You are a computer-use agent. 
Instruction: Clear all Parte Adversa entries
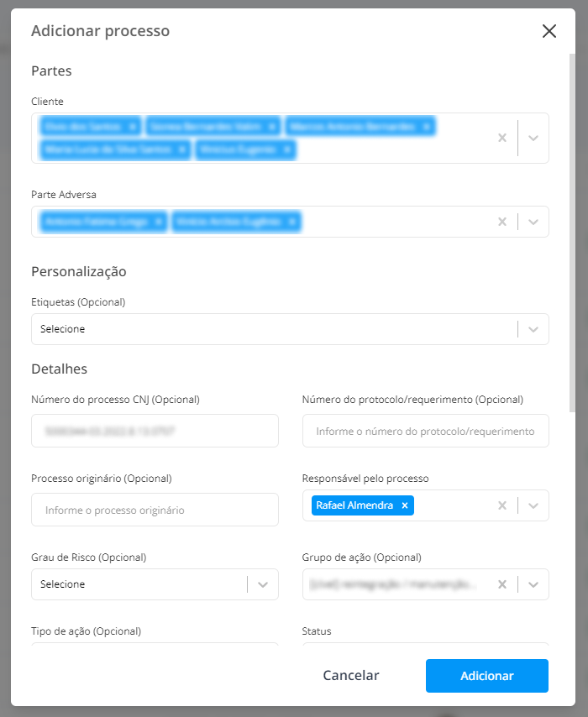(x=502, y=222)
